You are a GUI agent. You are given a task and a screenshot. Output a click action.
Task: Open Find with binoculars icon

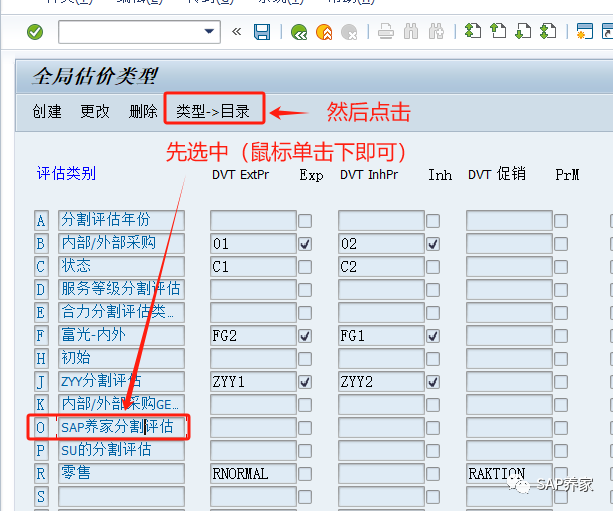coord(411,31)
